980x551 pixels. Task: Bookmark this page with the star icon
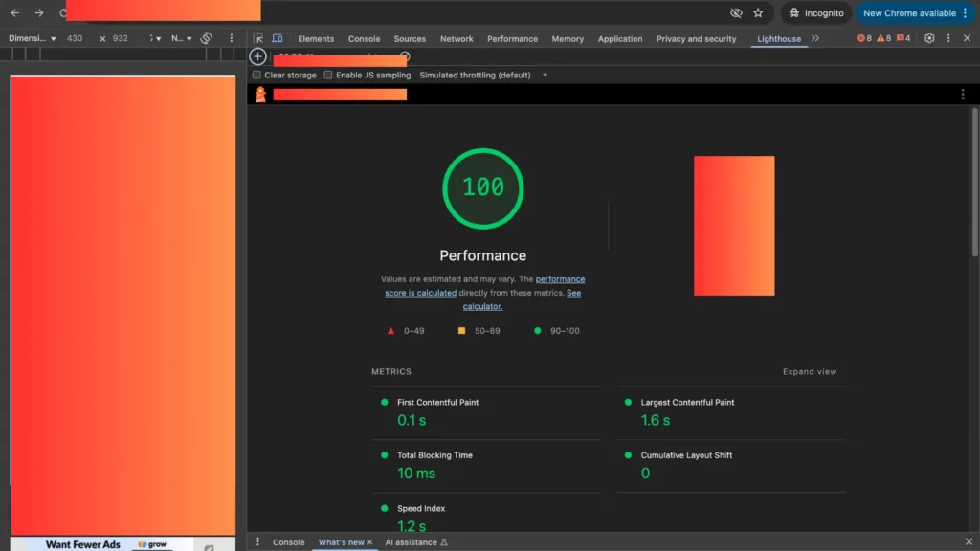pyautogui.click(x=758, y=13)
